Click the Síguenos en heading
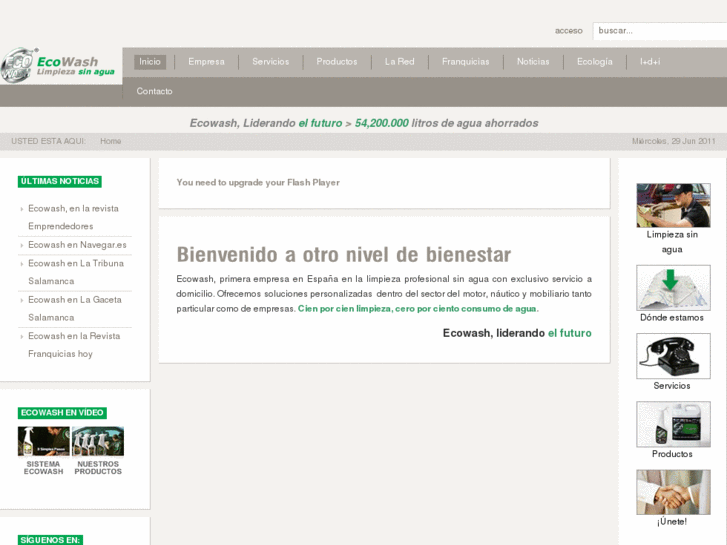 50,540
